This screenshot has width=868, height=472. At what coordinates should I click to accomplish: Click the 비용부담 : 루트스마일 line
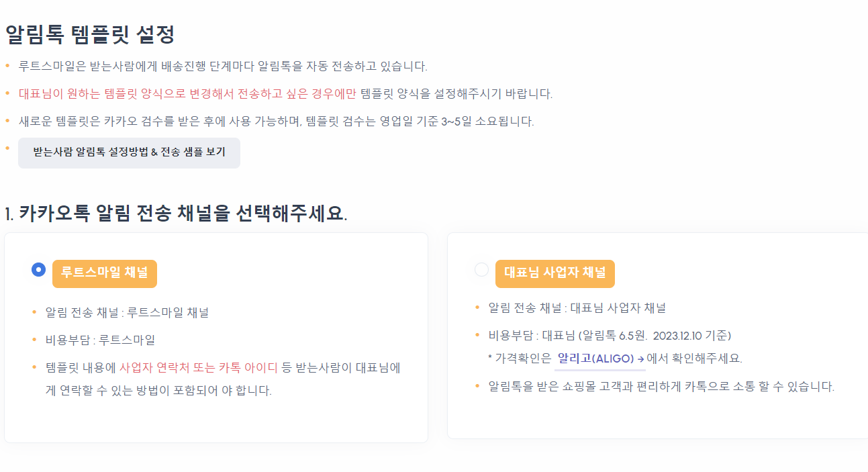[x=100, y=340]
